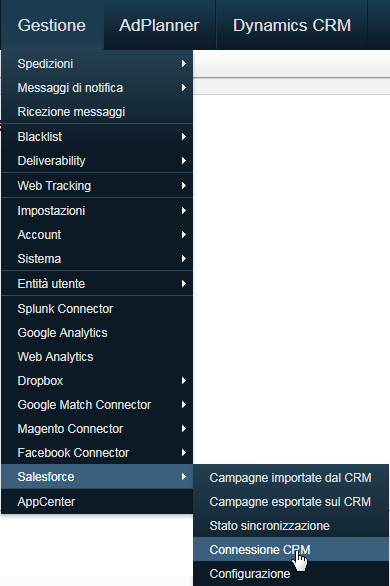Open Campagne esportate sul CRM
The height and width of the screenshot is (586, 390).
[291, 502]
